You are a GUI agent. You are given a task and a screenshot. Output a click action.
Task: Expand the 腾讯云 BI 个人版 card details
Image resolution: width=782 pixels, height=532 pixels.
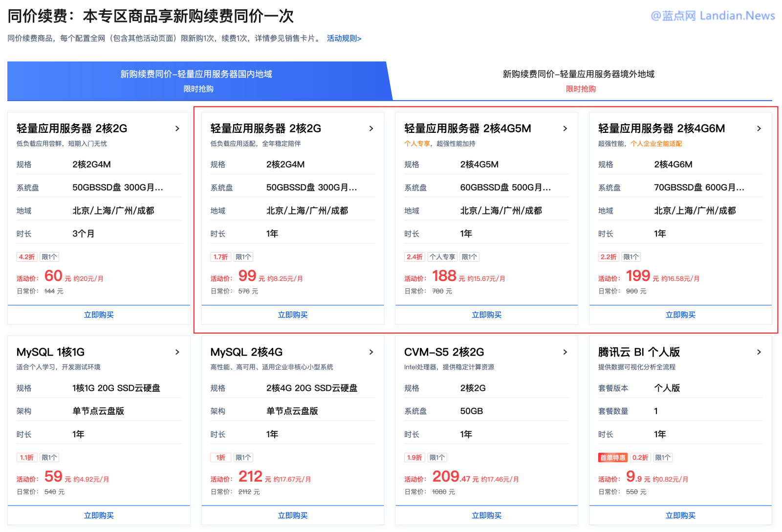pos(759,352)
